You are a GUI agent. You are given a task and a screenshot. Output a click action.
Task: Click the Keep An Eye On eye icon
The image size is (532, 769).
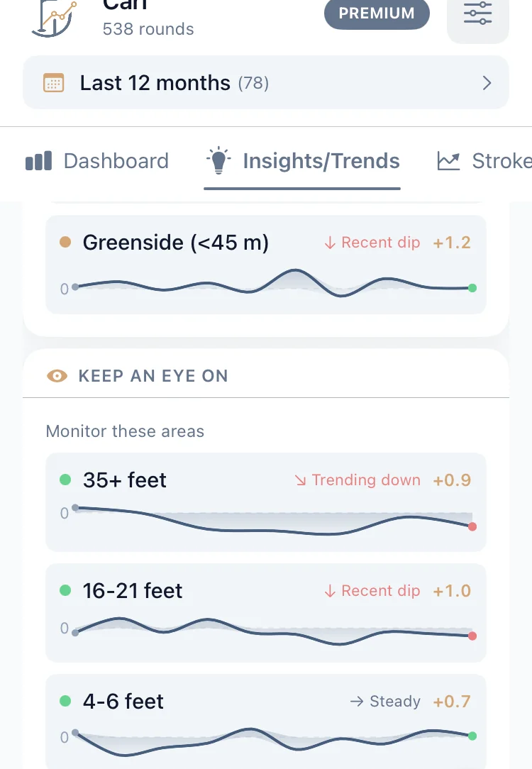click(x=57, y=376)
